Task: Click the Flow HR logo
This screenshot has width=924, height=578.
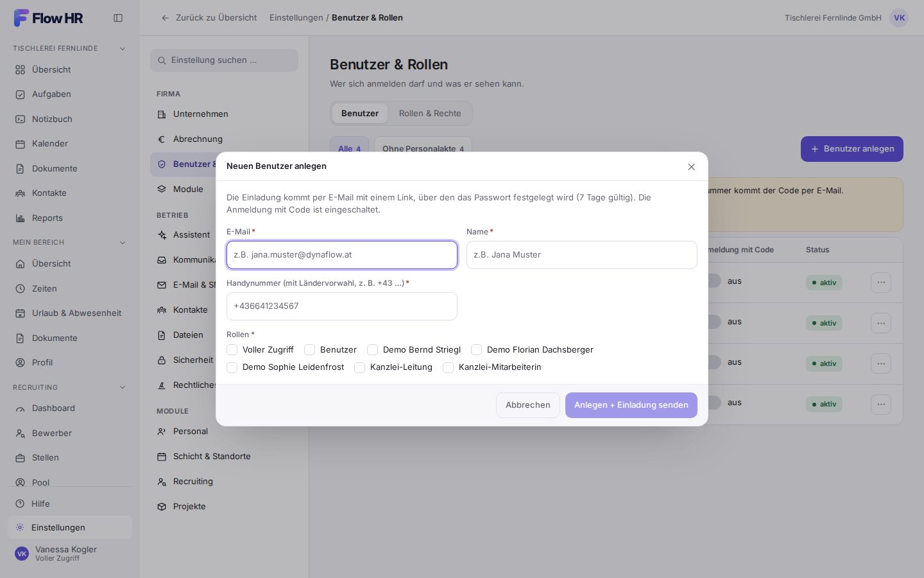Action: tap(48, 18)
